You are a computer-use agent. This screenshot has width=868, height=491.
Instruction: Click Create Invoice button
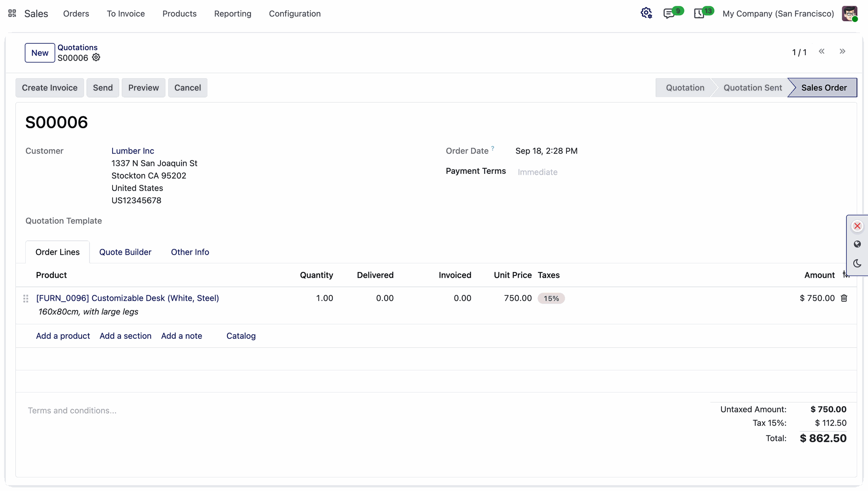[50, 88]
